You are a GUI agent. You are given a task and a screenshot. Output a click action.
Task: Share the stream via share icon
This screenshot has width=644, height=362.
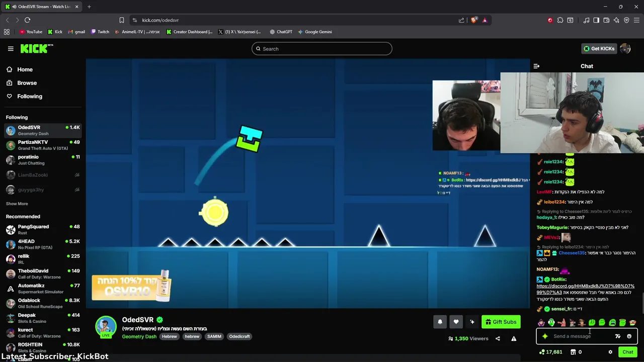coord(498,338)
